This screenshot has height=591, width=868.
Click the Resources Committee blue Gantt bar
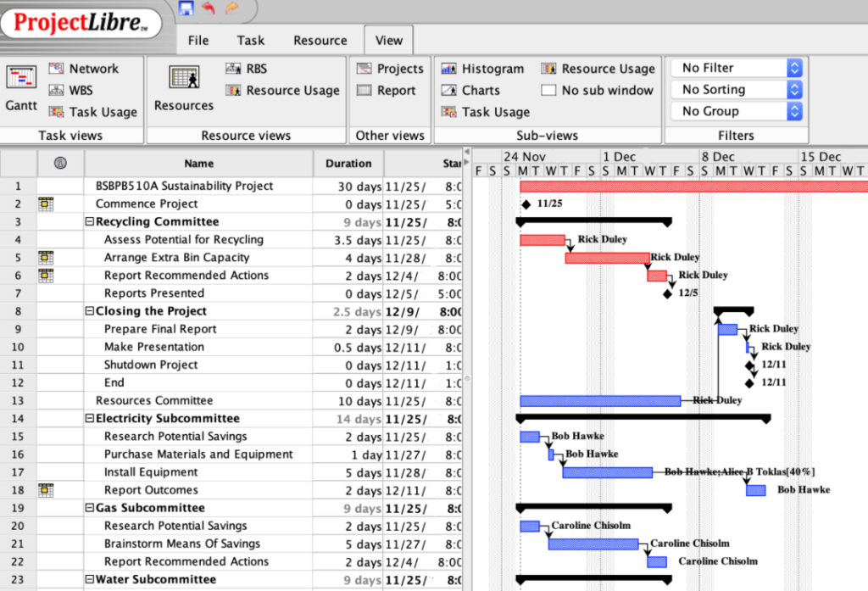pyautogui.click(x=600, y=401)
